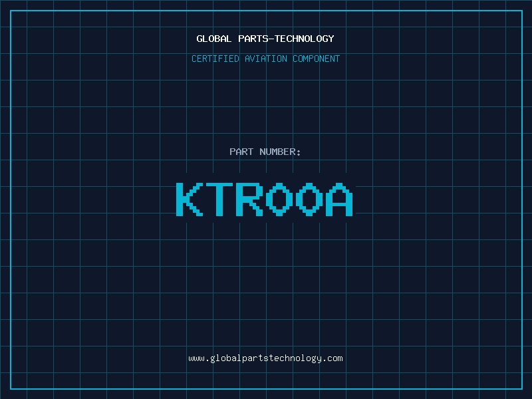Click the PART NUMBER: label
The image size is (532, 399).
coord(265,152)
